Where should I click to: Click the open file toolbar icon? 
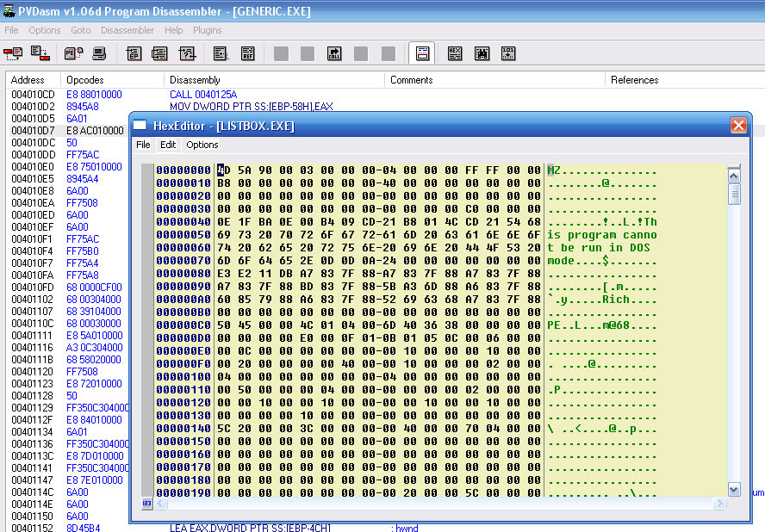(13, 53)
